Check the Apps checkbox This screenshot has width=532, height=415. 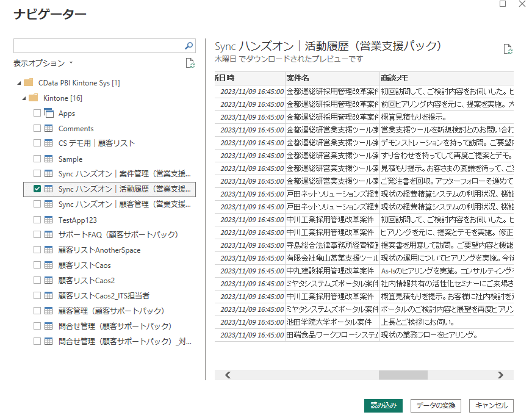37,113
